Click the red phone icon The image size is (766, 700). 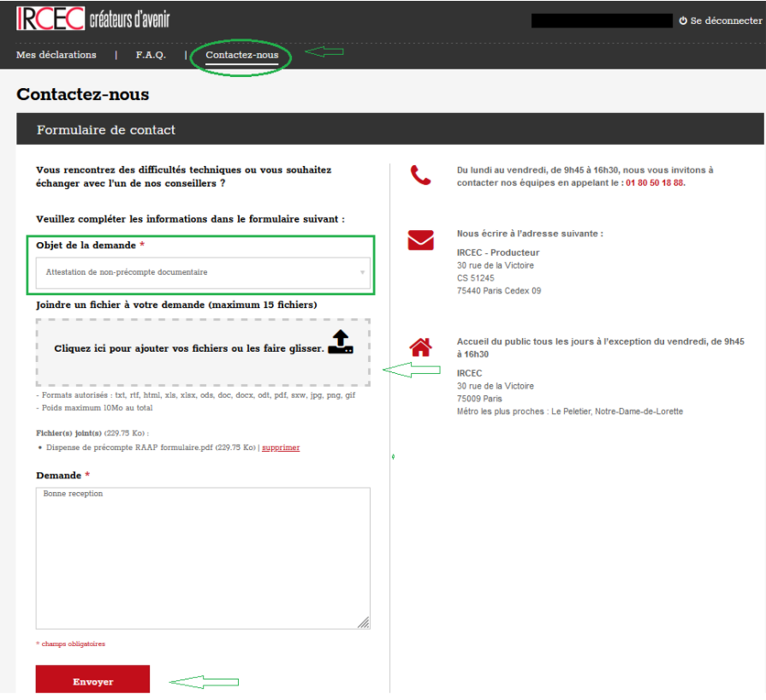tap(420, 175)
